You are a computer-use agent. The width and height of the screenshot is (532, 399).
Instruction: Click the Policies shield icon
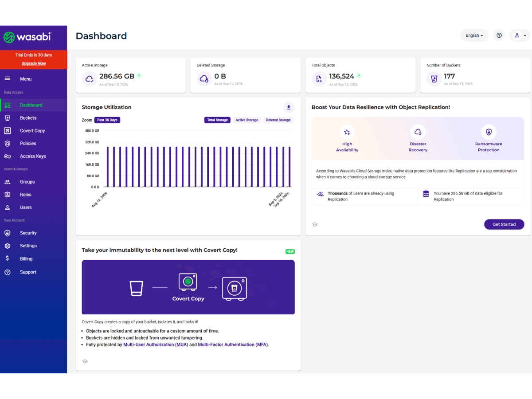click(x=7, y=144)
